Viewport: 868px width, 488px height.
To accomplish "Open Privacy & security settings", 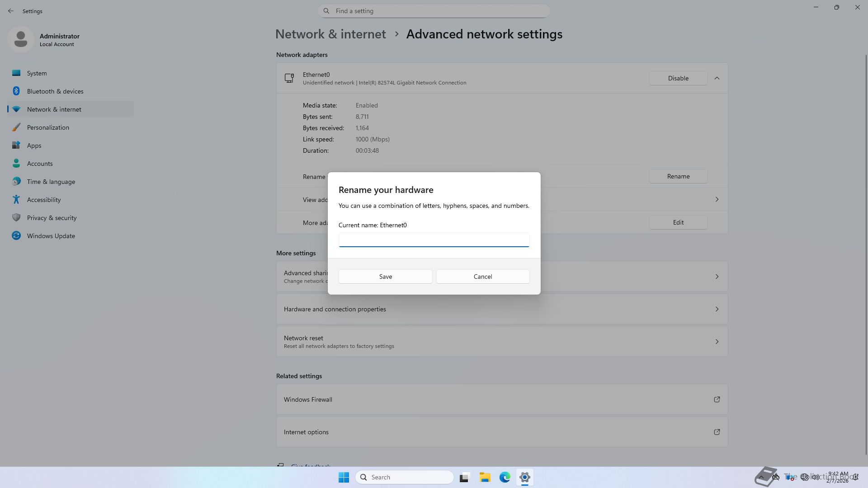I will 52,218.
